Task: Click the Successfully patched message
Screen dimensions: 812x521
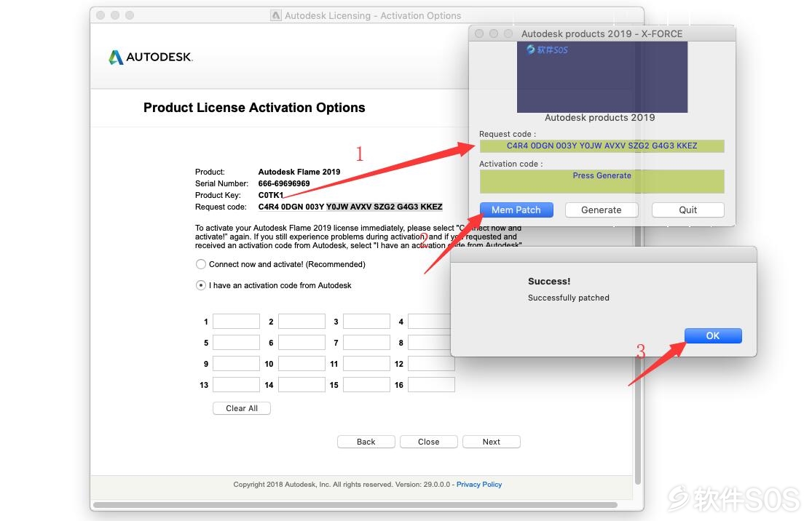Action: [569, 298]
